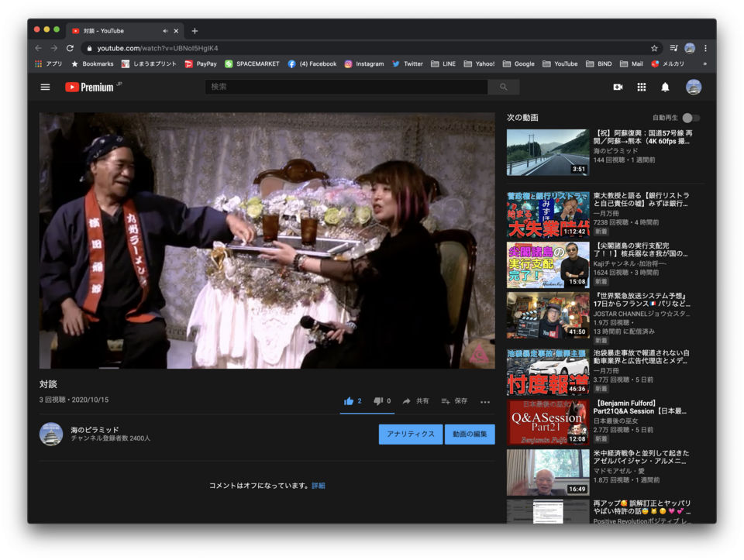Open the YouTube apps grid icon
This screenshot has width=744, height=560.
click(x=642, y=87)
